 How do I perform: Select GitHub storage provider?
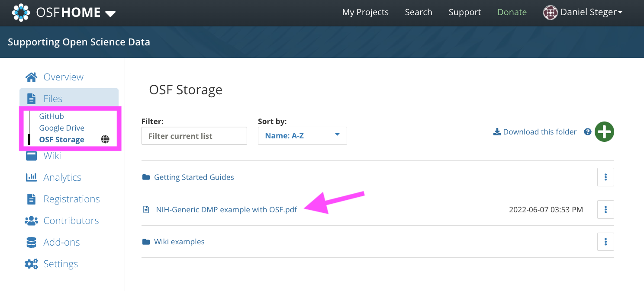click(x=52, y=116)
